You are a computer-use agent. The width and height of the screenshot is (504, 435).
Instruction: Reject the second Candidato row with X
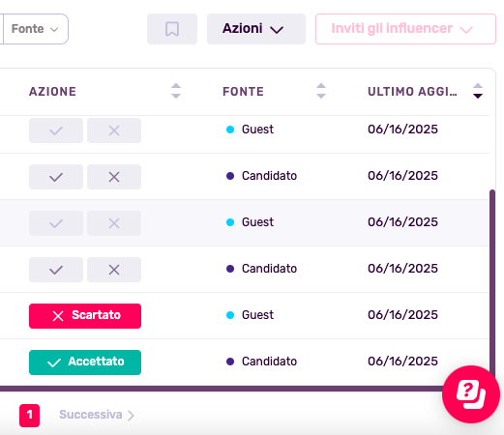coord(114,270)
